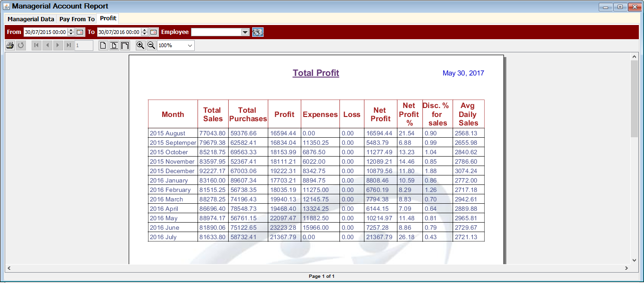Image resolution: width=644 pixels, height=283 pixels.
Task: Click the Loss column header
Action: click(x=352, y=114)
